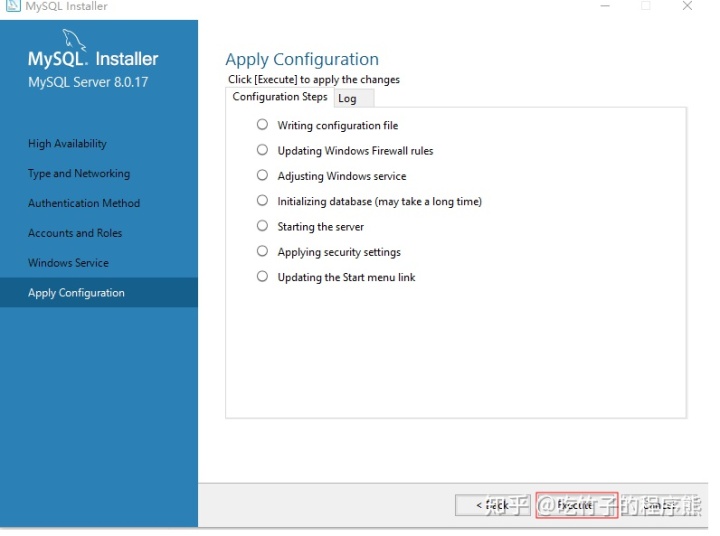The width and height of the screenshot is (720, 536).
Task: Click 'Initializing database (may take a long time)' text
Action: point(379,202)
